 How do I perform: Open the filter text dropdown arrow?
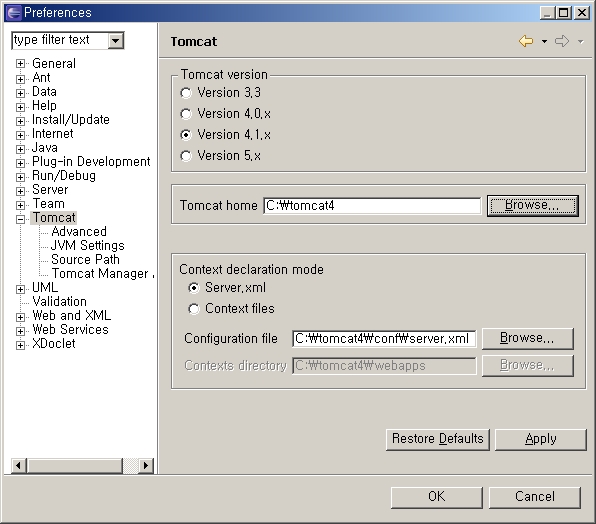click(116, 40)
